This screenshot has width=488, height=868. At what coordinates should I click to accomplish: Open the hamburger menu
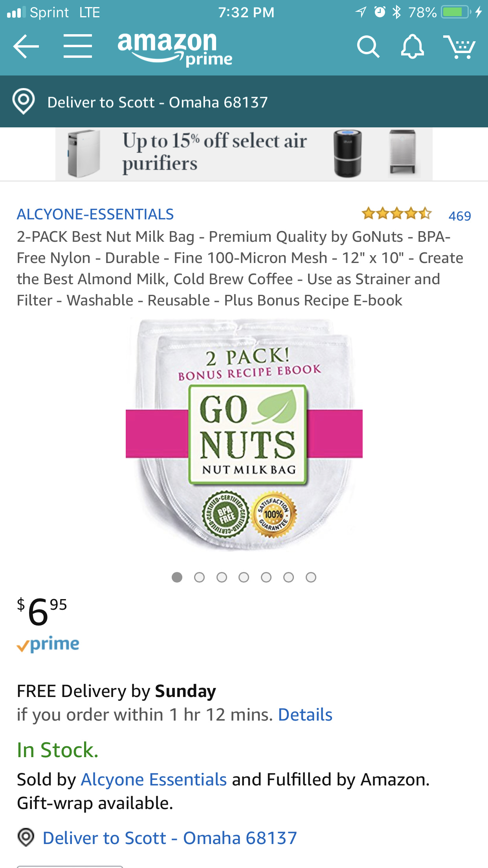click(78, 46)
